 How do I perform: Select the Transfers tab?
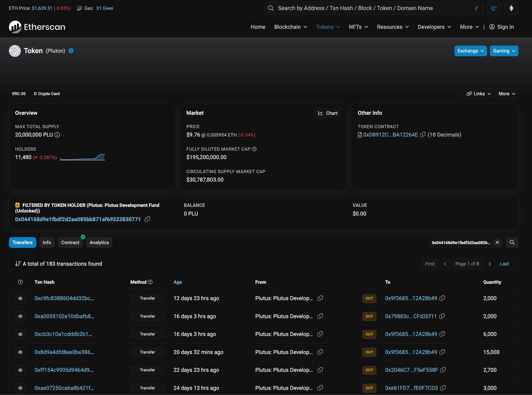[x=23, y=242]
